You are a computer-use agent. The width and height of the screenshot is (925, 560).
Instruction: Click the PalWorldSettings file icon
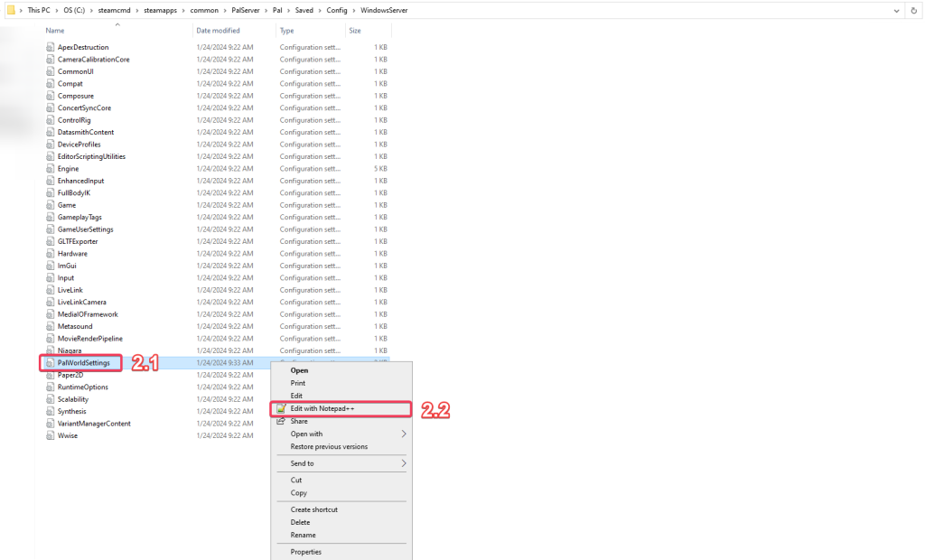[50, 362]
